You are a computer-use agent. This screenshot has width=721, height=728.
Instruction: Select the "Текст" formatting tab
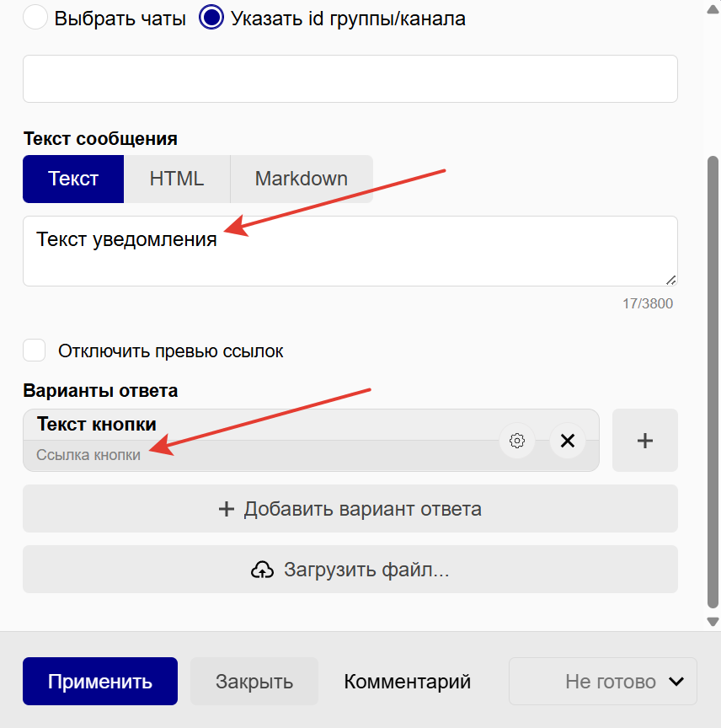73,179
